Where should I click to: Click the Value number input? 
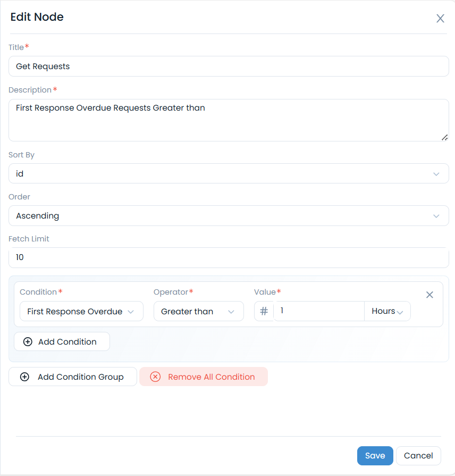pos(319,311)
